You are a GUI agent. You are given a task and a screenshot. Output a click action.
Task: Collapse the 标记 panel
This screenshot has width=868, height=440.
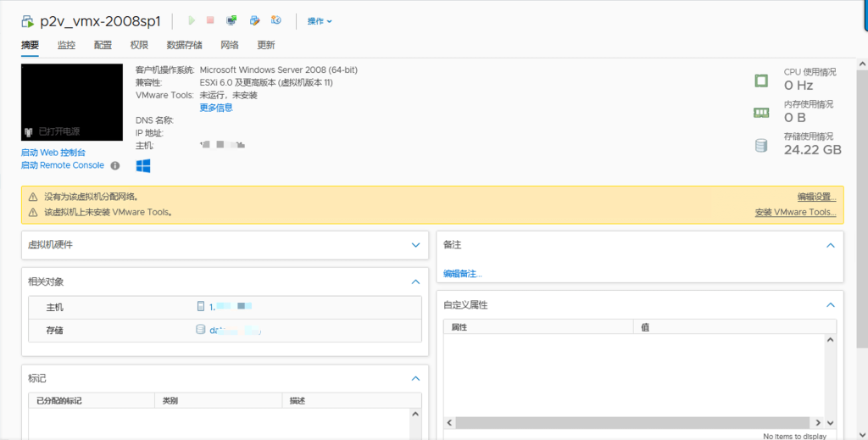[415, 379]
